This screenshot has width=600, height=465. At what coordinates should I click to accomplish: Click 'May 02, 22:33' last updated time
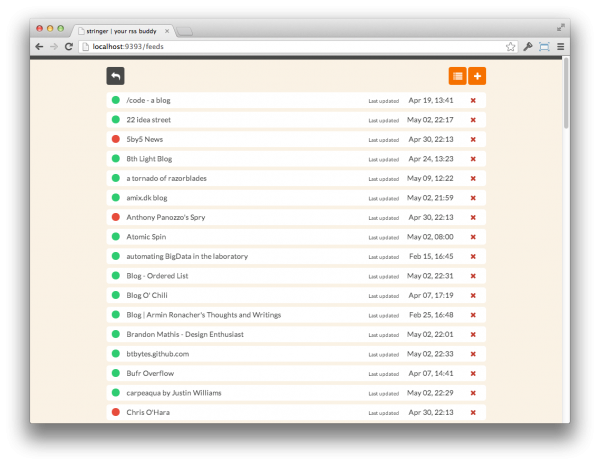click(430, 354)
